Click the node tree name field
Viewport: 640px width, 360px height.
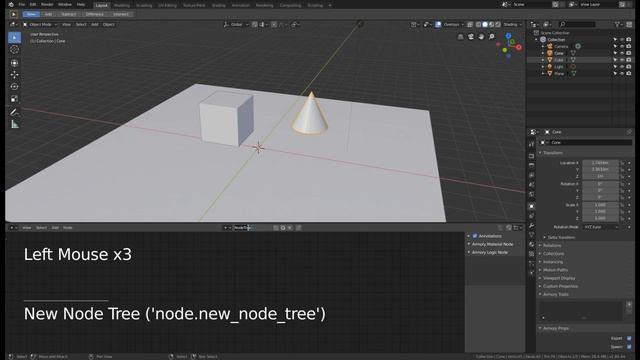pyautogui.click(x=252, y=228)
